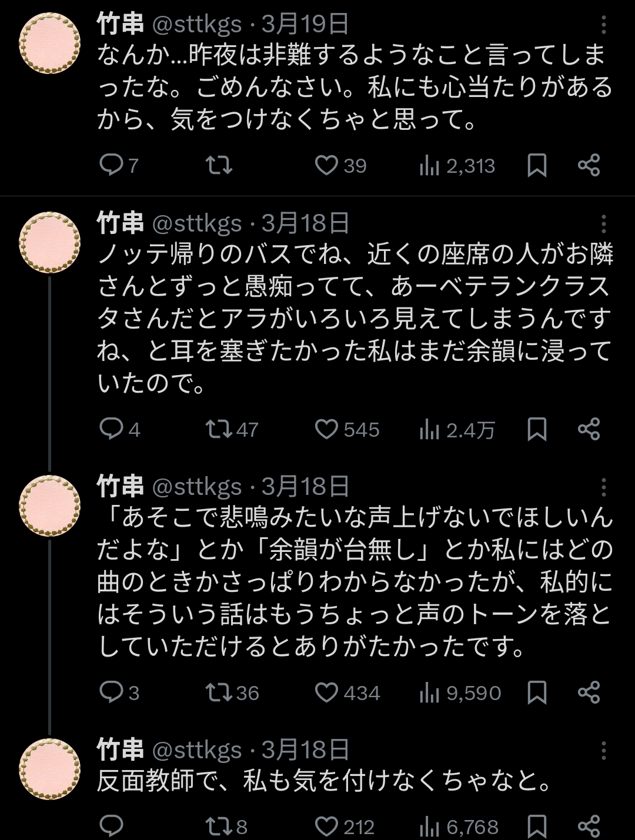This screenshot has width=635, height=840.
Task: Bookmark the tweet with 9,590 views
Action: point(537,692)
